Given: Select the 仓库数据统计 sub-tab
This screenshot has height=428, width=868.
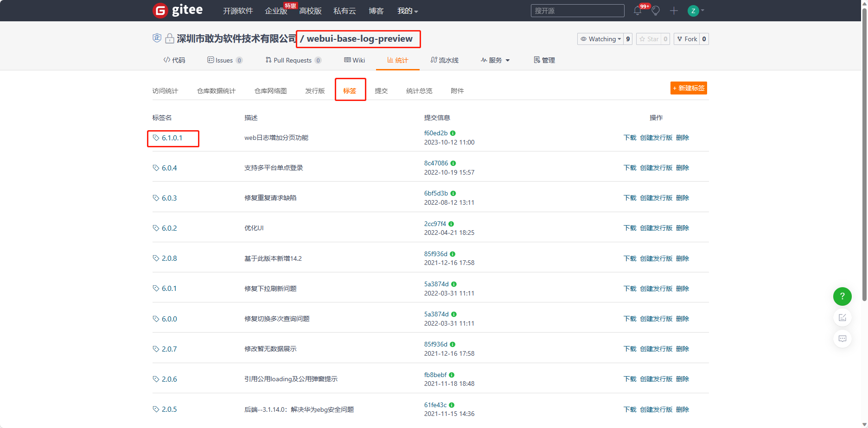Looking at the screenshot, I should click(216, 91).
